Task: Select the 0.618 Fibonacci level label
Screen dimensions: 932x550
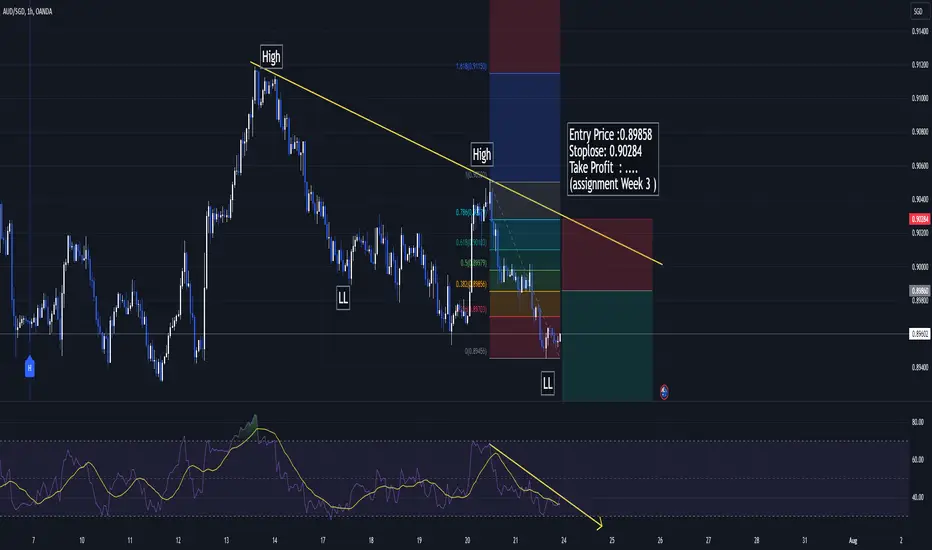Action: pyautogui.click(x=471, y=242)
